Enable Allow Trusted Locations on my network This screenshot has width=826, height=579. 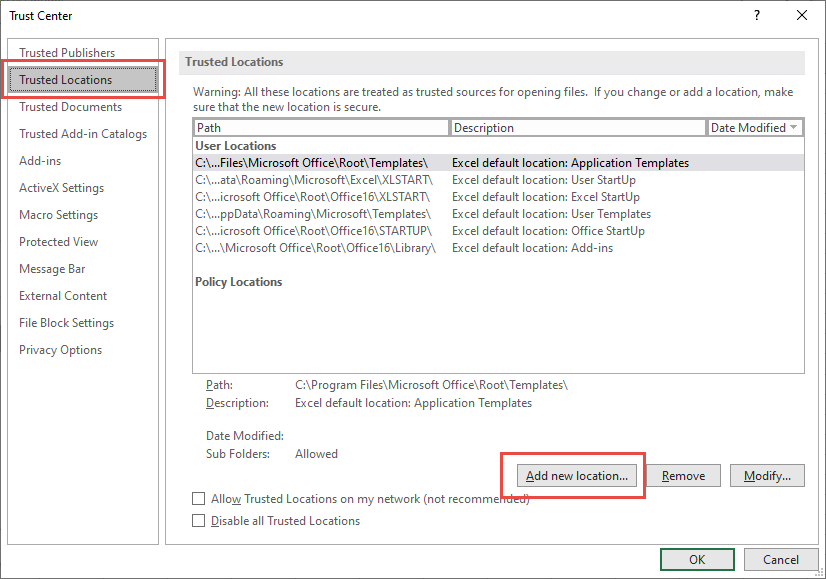198,498
